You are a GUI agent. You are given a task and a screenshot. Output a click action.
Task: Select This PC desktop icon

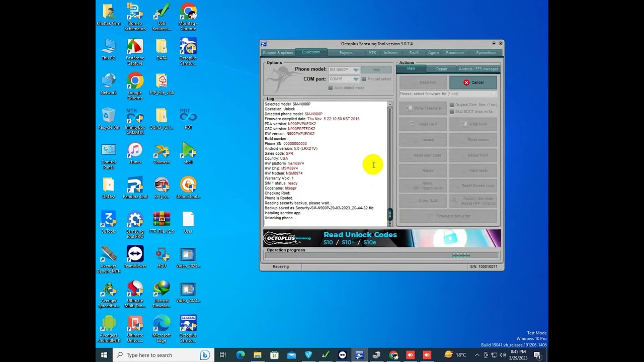tap(108, 49)
